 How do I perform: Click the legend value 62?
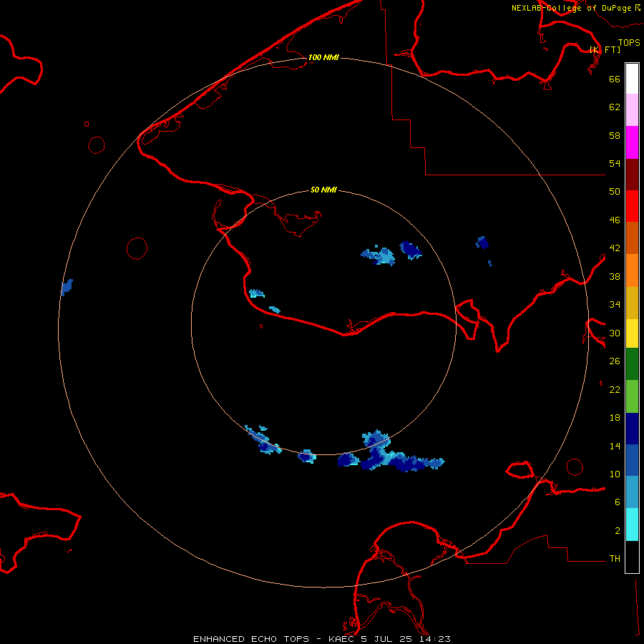coord(615,107)
